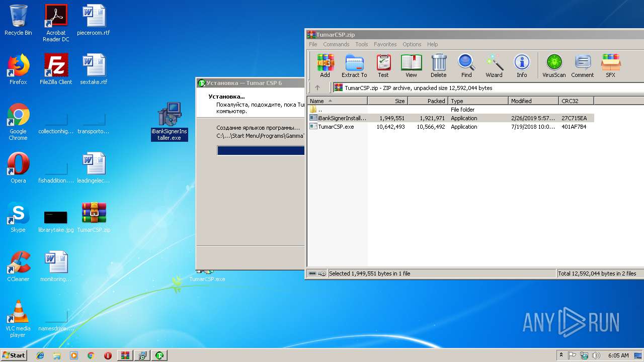
Task: Open the Favorites menu
Action: tap(385, 44)
